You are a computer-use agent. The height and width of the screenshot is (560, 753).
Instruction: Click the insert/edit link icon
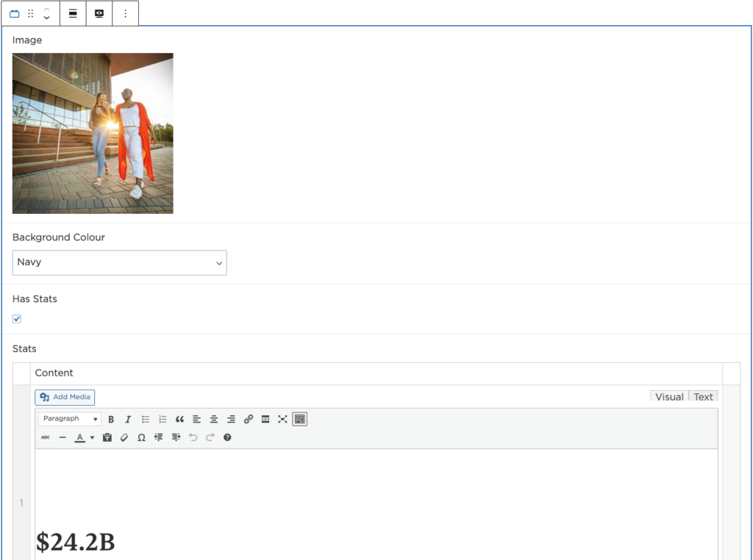click(x=249, y=419)
